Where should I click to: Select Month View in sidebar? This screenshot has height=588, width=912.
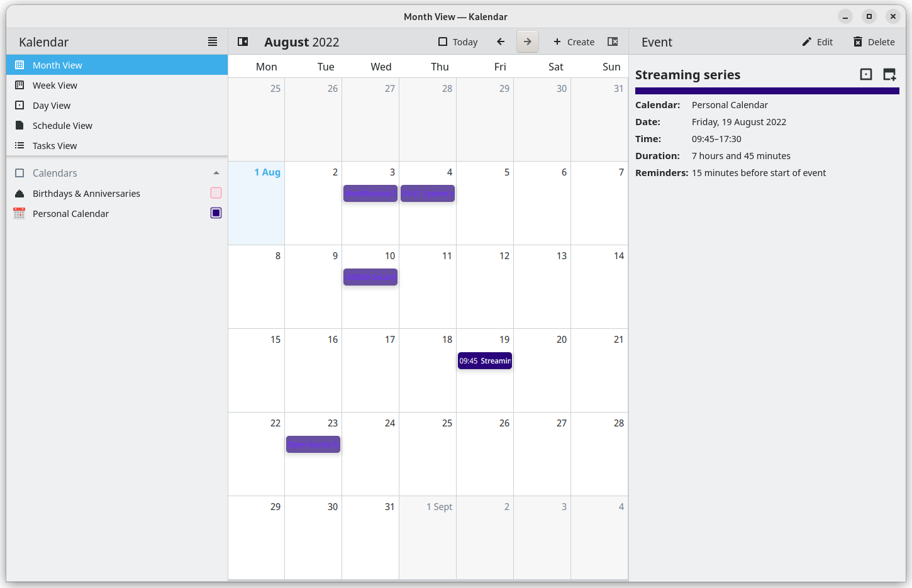[117, 65]
